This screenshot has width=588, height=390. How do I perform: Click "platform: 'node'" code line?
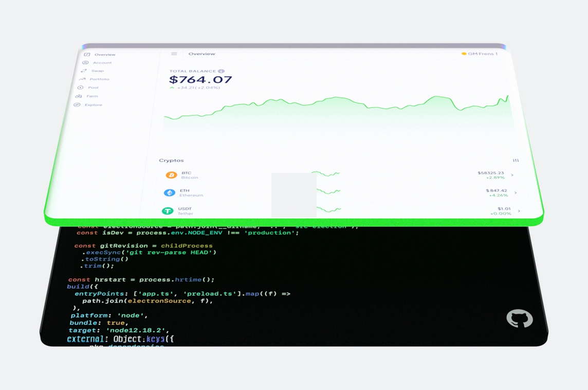tap(109, 315)
